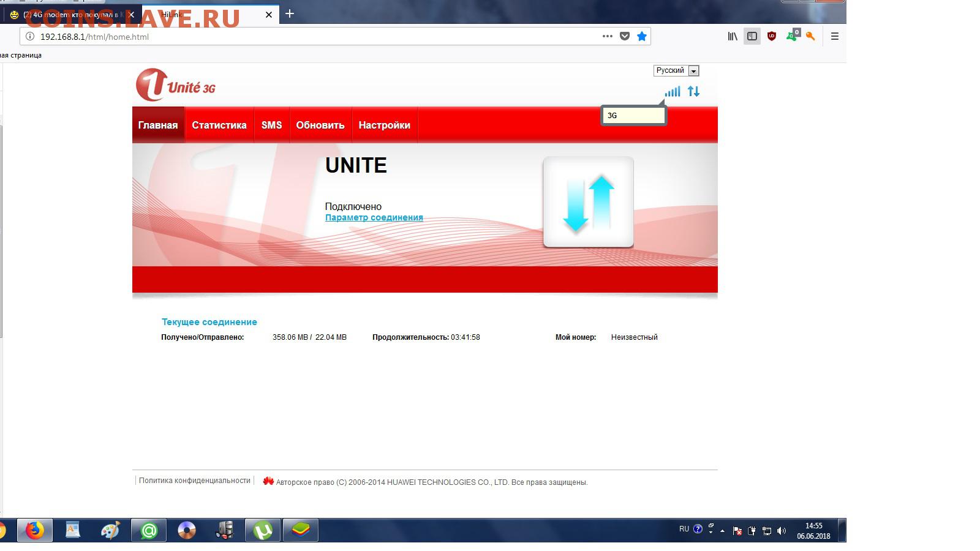Toggle the sidebar view icon
Screen dimensions: 980x551
[x=752, y=36]
